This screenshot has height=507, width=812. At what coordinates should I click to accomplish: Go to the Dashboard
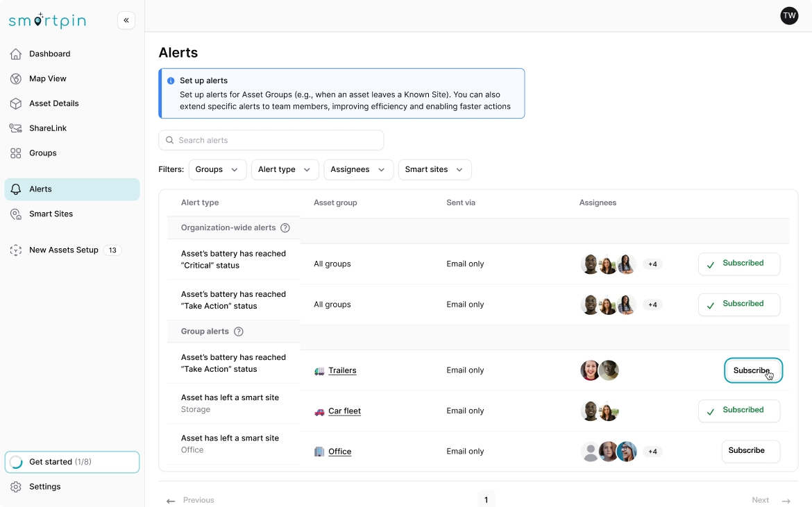coord(49,53)
